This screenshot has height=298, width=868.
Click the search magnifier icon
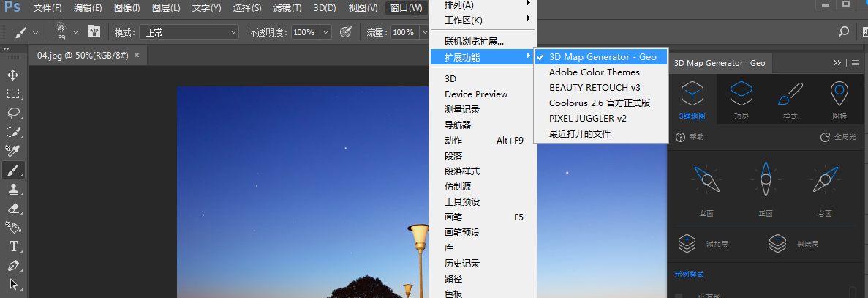tap(844, 32)
